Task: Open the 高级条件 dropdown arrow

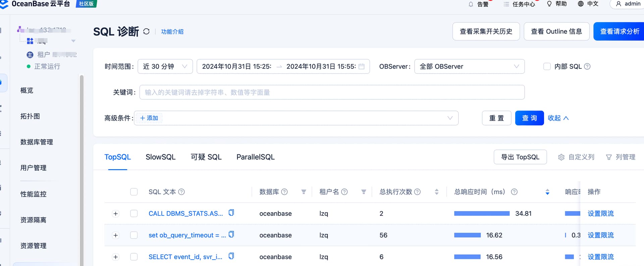Action: click(450, 118)
